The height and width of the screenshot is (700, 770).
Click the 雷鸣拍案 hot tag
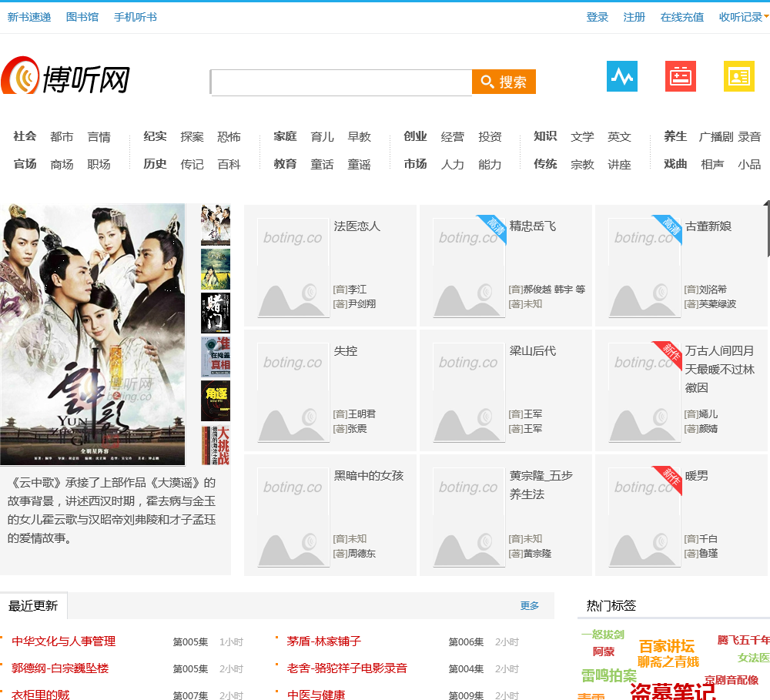tap(609, 675)
